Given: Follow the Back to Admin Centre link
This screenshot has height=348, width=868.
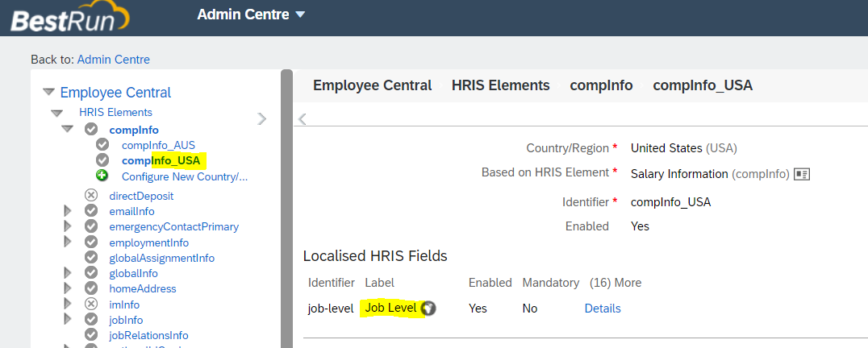Looking at the screenshot, I should (x=114, y=59).
